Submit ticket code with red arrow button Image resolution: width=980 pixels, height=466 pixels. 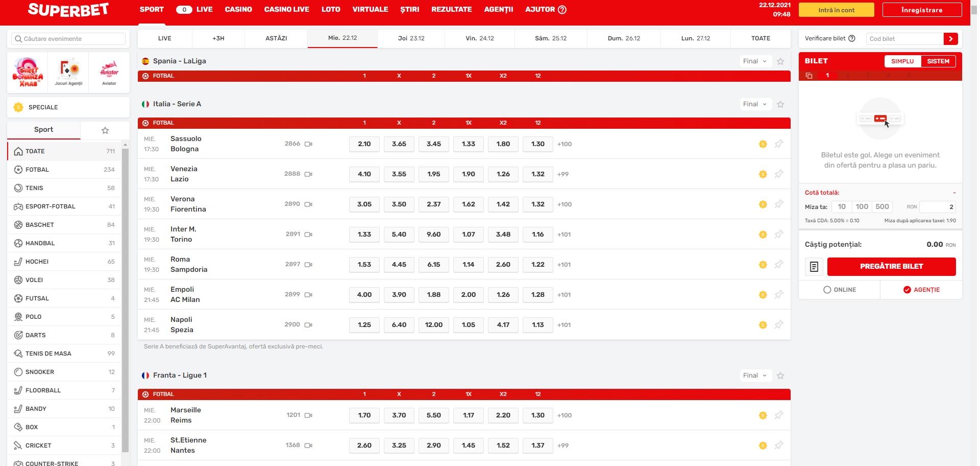click(950, 39)
